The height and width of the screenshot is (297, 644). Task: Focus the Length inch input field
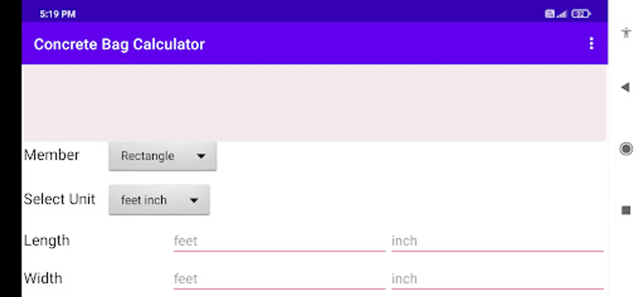[x=497, y=241]
